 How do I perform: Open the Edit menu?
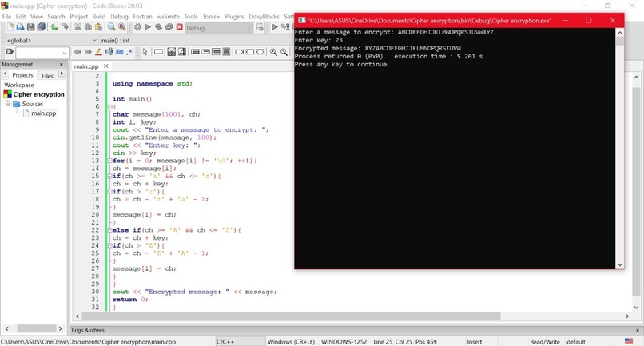21,17
